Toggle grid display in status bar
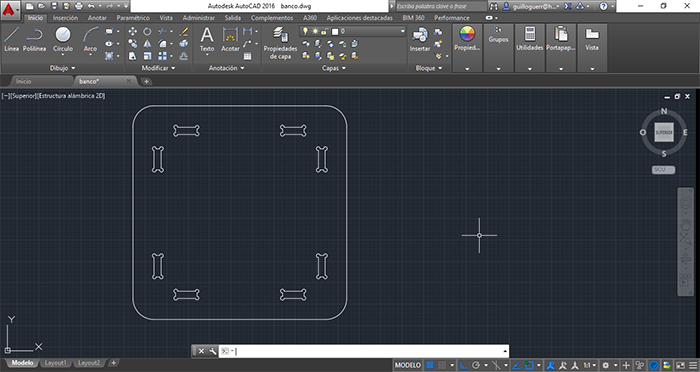700x372 pixels. (429, 365)
